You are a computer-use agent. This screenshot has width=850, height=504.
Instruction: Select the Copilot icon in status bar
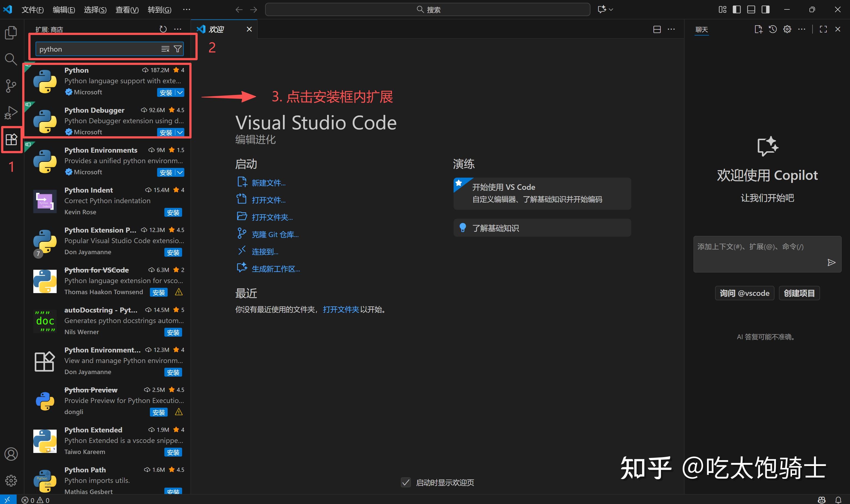pyautogui.click(x=822, y=500)
